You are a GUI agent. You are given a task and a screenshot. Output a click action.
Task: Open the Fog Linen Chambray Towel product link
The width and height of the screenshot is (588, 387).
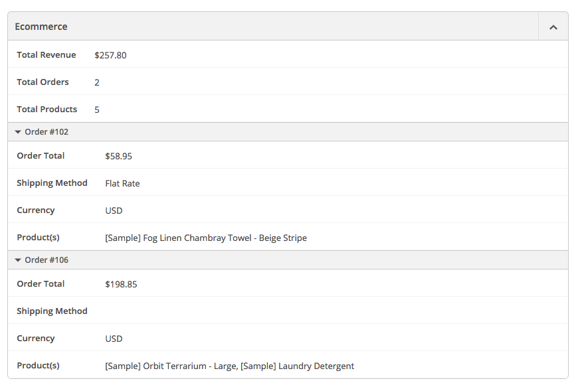click(x=206, y=238)
